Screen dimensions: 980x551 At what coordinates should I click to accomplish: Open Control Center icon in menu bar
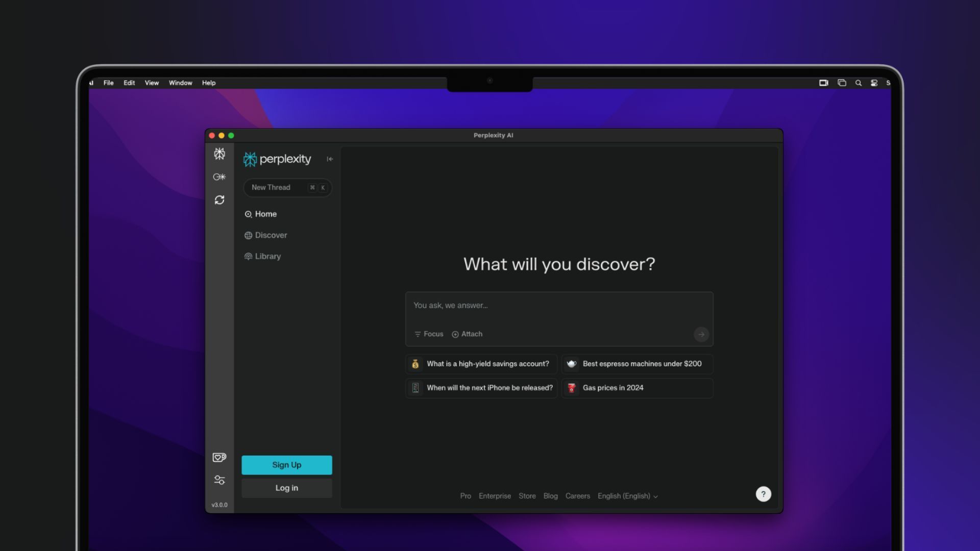tap(874, 83)
